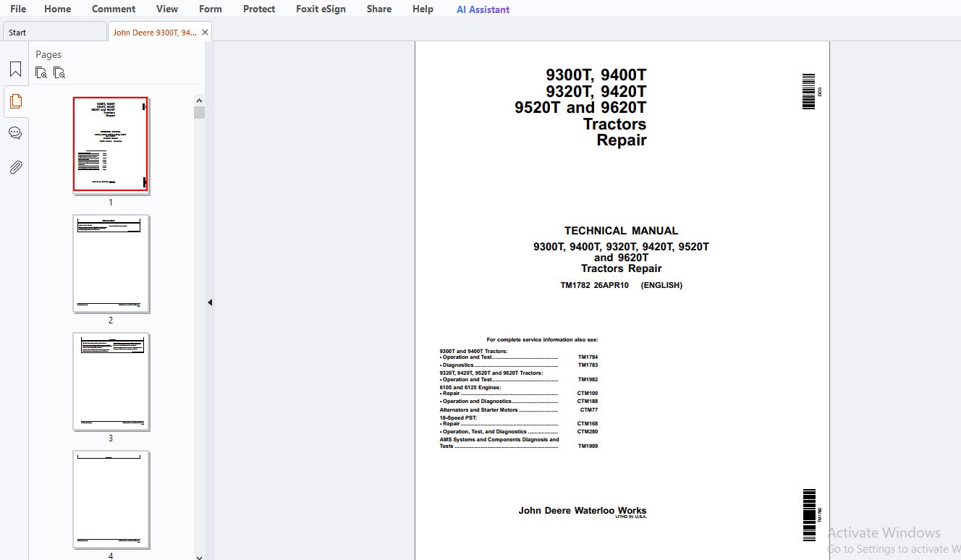Click the enlarge page thumbnails icon

tap(41, 72)
